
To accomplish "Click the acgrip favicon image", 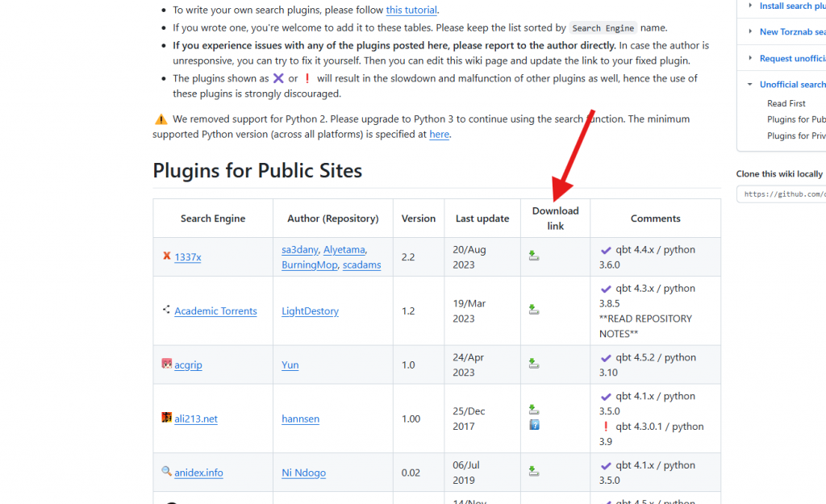I will tap(166, 364).
